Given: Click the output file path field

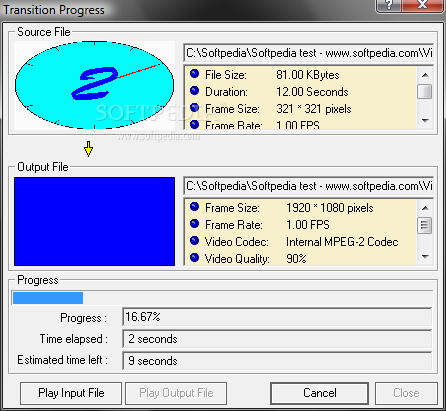Looking at the screenshot, I should [x=309, y=186].
